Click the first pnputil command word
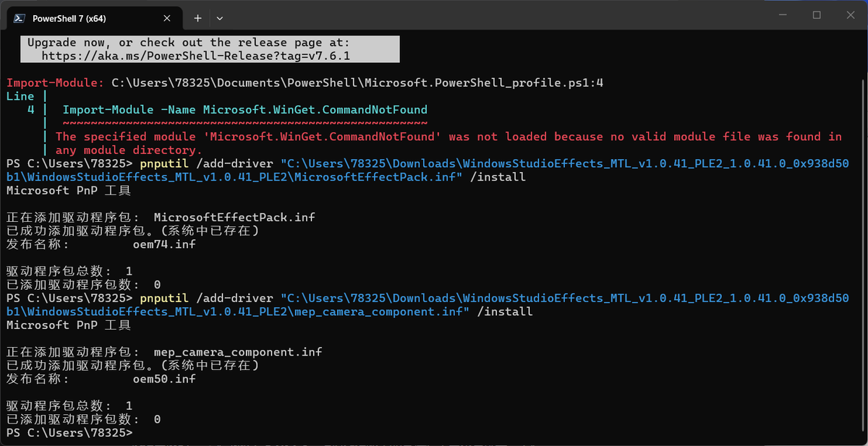This screenshot has width=868, height=446. tap(164, 163)
